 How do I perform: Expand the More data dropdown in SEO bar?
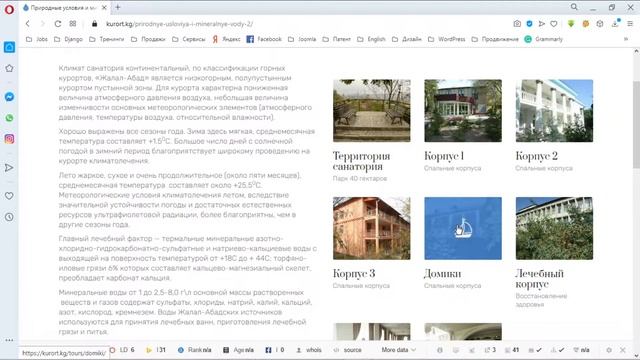(398, 350)
